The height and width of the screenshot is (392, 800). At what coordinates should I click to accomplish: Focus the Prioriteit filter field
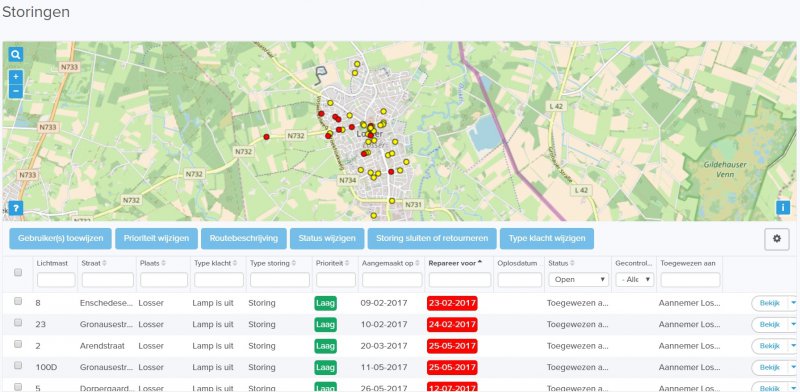[x=336, y=280]
